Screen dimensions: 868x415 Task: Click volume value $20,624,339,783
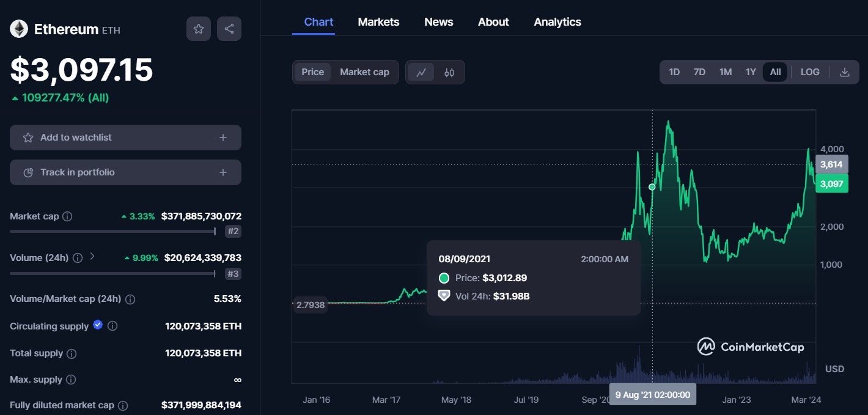203,258
